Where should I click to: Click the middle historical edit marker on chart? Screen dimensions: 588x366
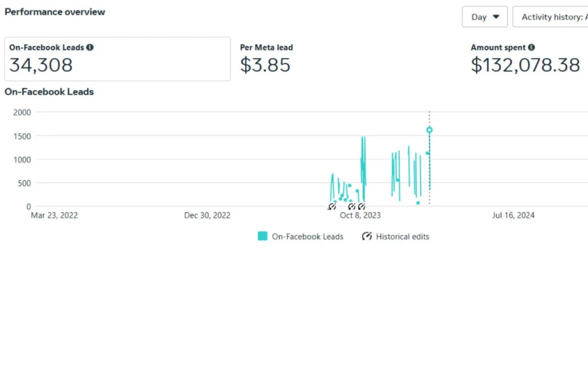(x=352, y=206)
